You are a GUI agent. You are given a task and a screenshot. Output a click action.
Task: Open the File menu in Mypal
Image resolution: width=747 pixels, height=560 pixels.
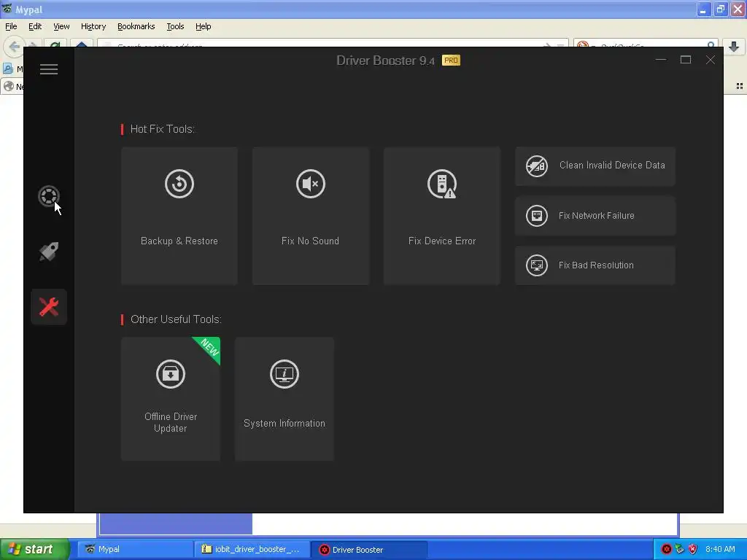(11, 27)
